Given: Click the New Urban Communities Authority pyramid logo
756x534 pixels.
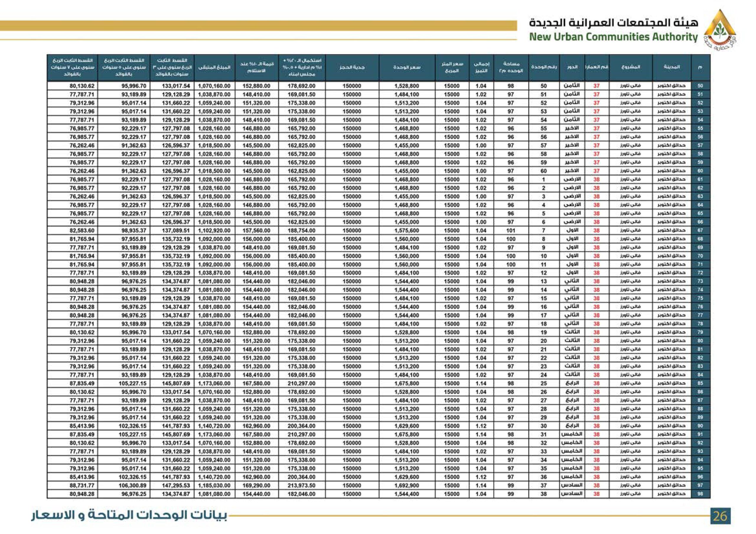Looking at the screenshot, I should pyautogui.click(x=721, y=28).
